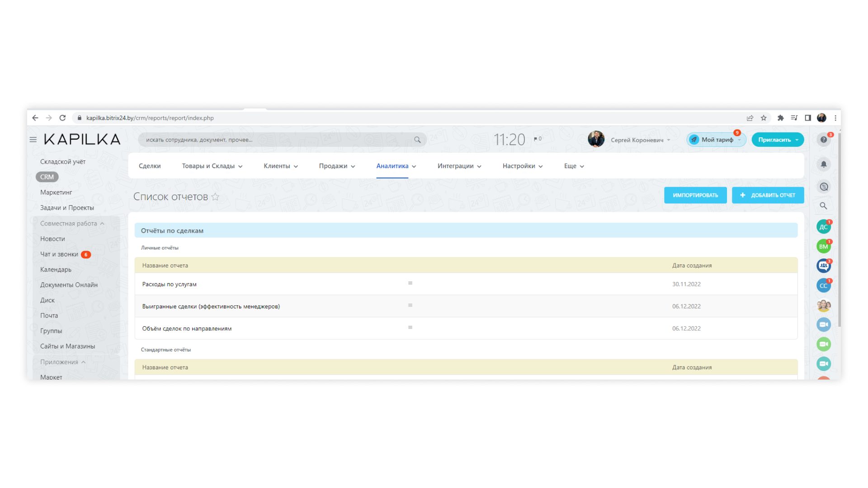Viewport: 868px width, 488px height.
Task: Click the hamburger menu next to KAPILKA
Action: 33,140
